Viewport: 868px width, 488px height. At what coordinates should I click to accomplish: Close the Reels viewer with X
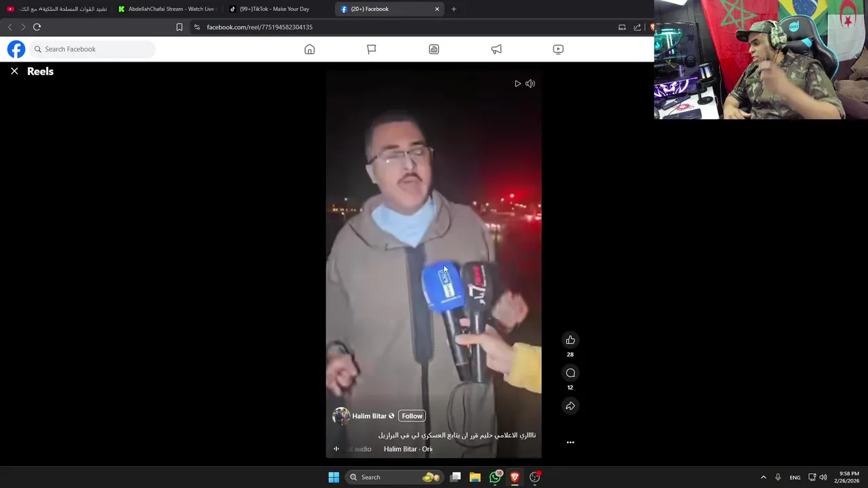[x=14, y=71]
